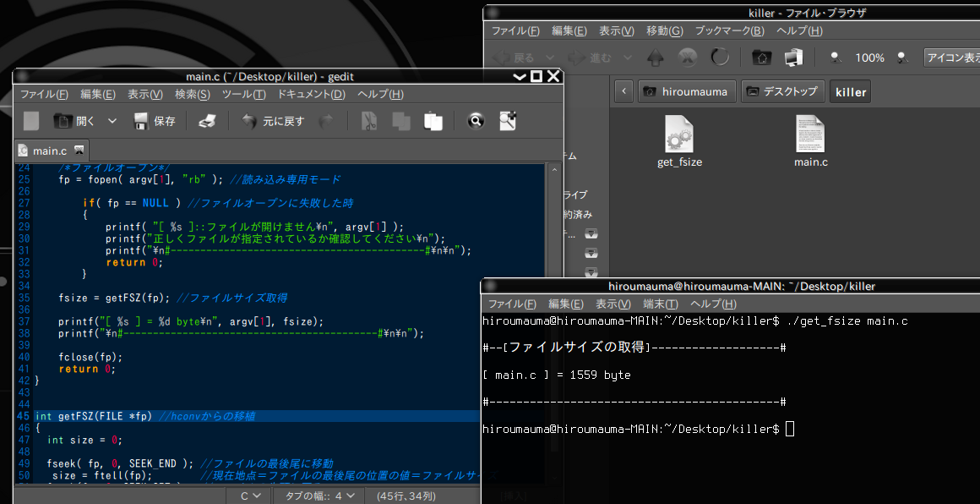Screen dimensions: 980x504
Task: Open the C language selector in gedit status bar
Action: click(251, 496)
